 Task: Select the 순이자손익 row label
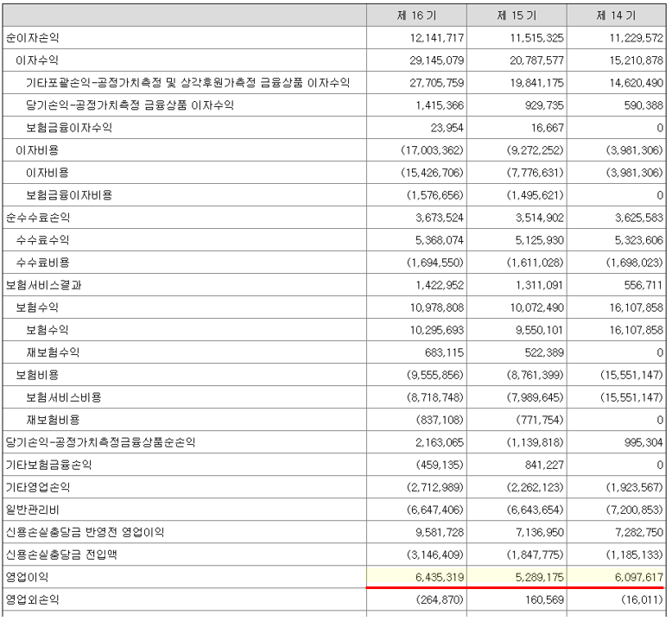coord(33,38)
